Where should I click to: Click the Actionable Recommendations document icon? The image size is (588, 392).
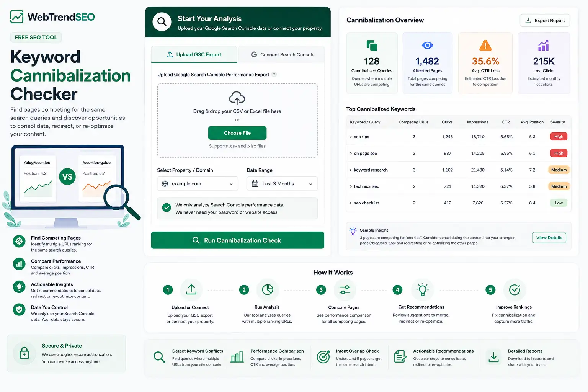coord(400,356)
